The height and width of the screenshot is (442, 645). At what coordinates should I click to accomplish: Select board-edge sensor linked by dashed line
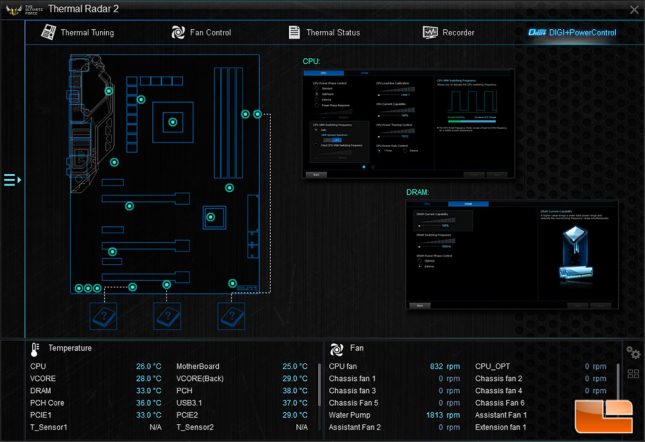(x=258, y=114)
